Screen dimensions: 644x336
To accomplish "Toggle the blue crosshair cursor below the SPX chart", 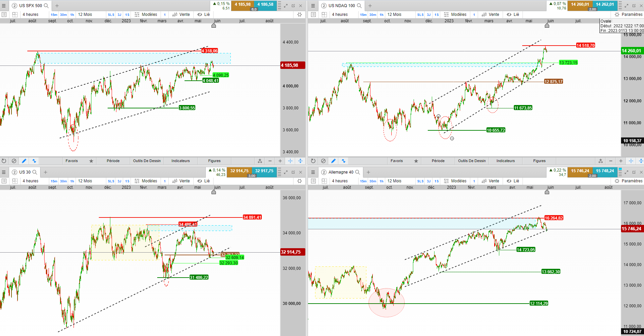I will point(290,161).
